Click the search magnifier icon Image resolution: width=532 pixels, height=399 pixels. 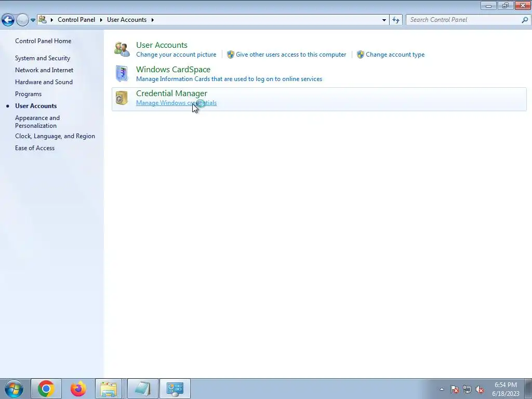525,20
